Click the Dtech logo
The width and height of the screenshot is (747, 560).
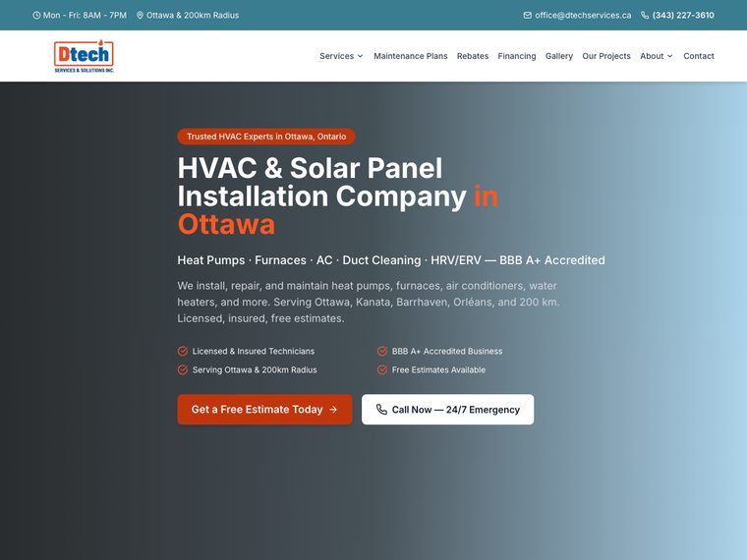click(x=84, y=56)
